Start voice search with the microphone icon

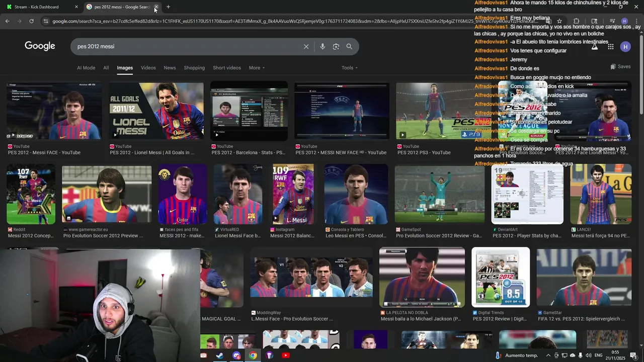tap(323, 46)
